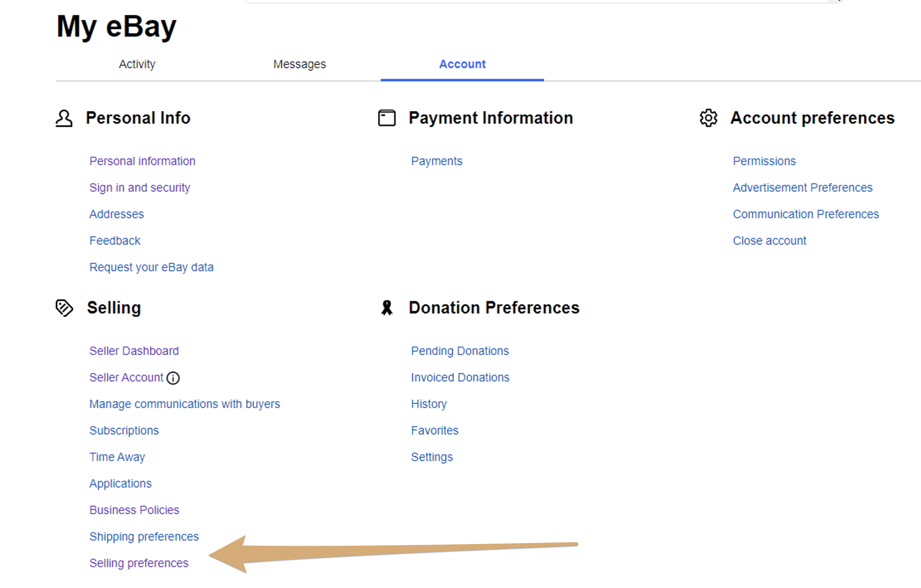The height and width of the screenshot is (588, 921).
Task: Open the Permissions link
Action: [764, 161]
